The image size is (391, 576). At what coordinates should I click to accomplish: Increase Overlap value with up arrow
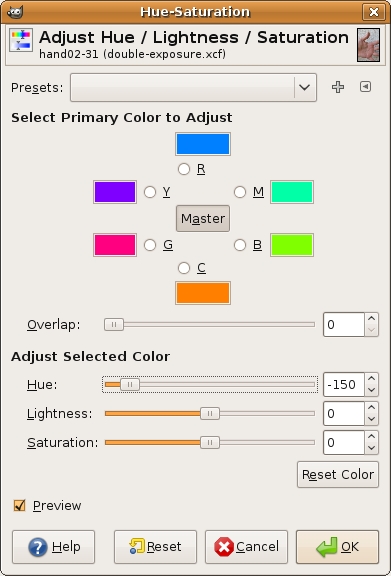(x=372, y=318)
